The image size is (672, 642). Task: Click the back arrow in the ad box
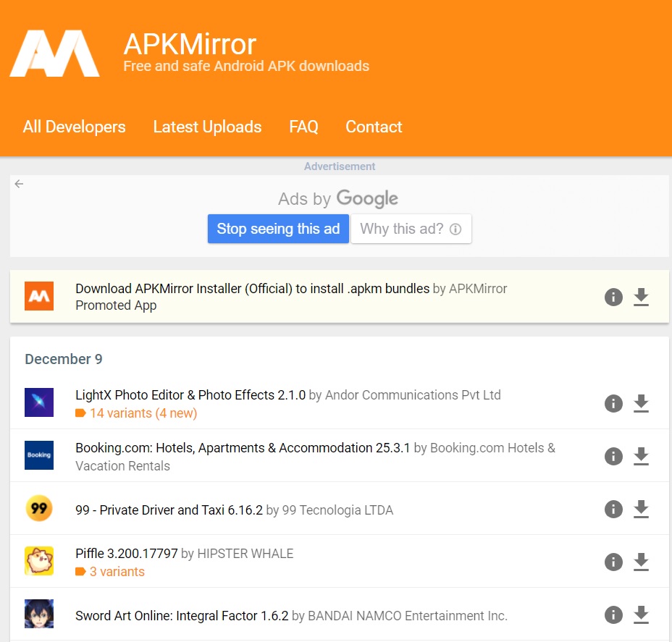pyautogui.click(x=19, y=184)
